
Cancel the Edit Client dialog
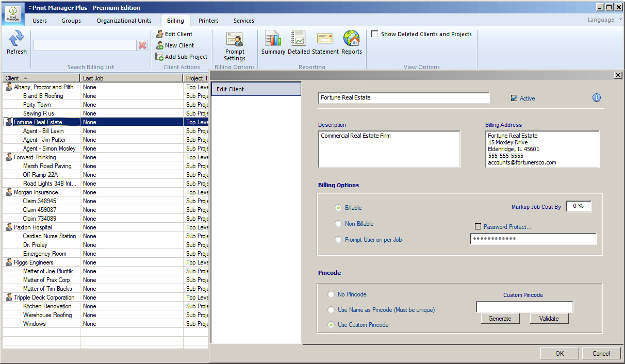tap(601, 353)
